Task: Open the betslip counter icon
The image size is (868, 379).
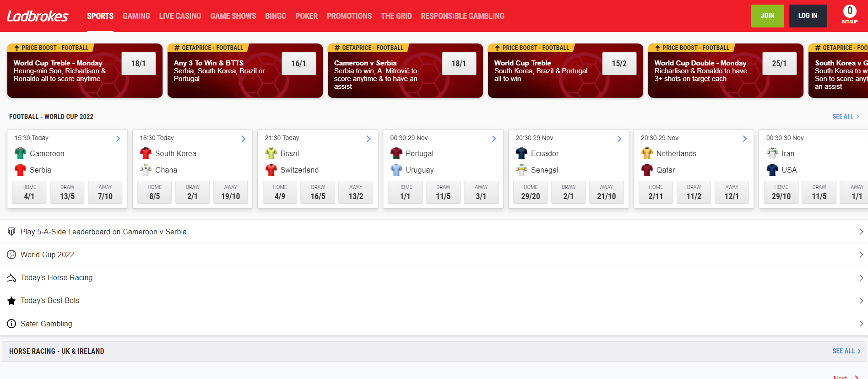Action: point(849,12)
